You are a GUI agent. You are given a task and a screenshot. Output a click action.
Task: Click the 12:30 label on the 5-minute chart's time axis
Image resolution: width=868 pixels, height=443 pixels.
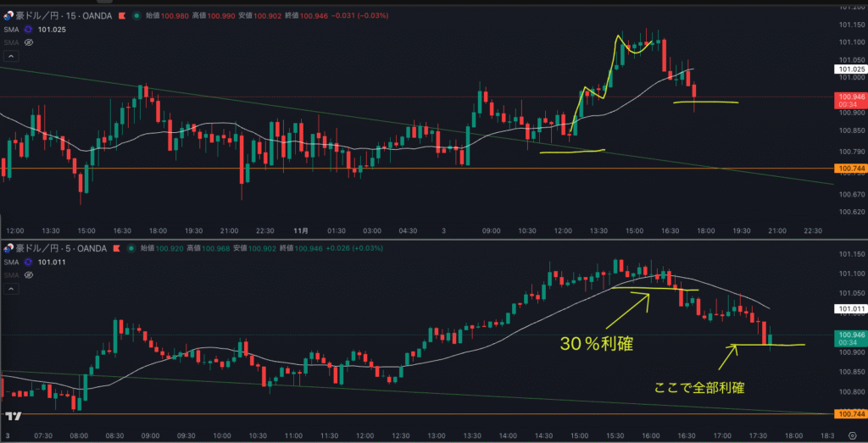(x=401, y=435)
